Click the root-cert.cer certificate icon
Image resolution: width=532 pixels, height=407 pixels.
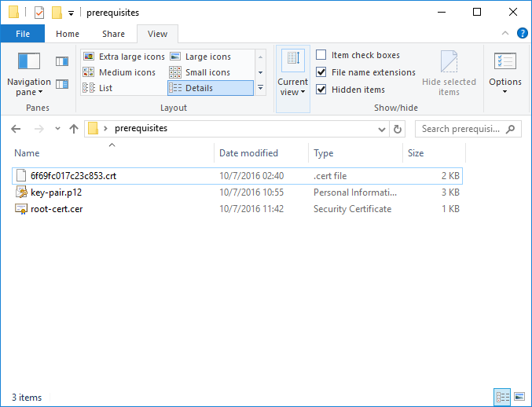point(21,209)
